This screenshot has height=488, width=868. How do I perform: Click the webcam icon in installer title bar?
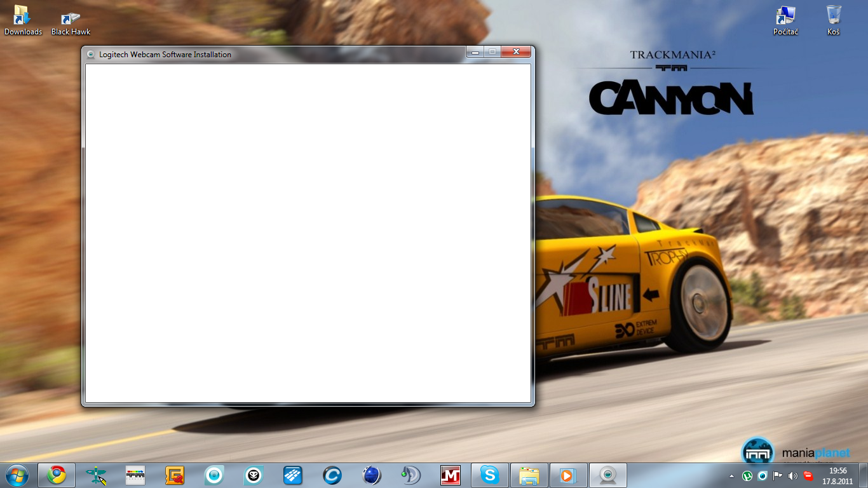[91, 55]
